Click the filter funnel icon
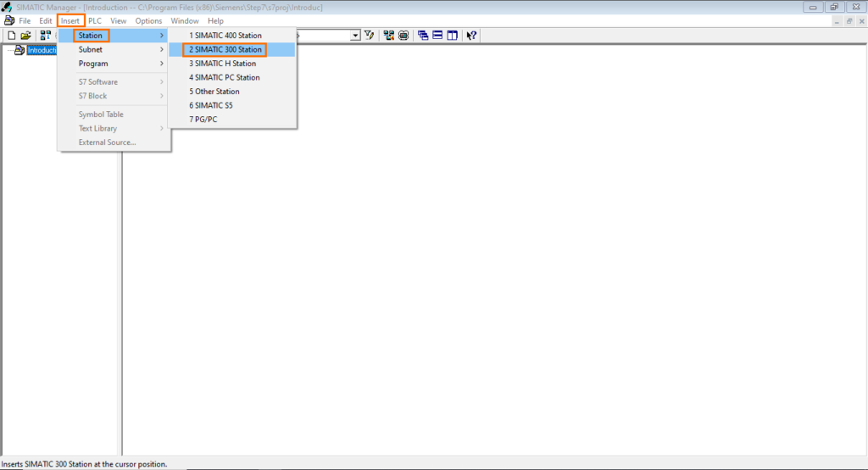 pyautogui.click(x=370, y=36)
